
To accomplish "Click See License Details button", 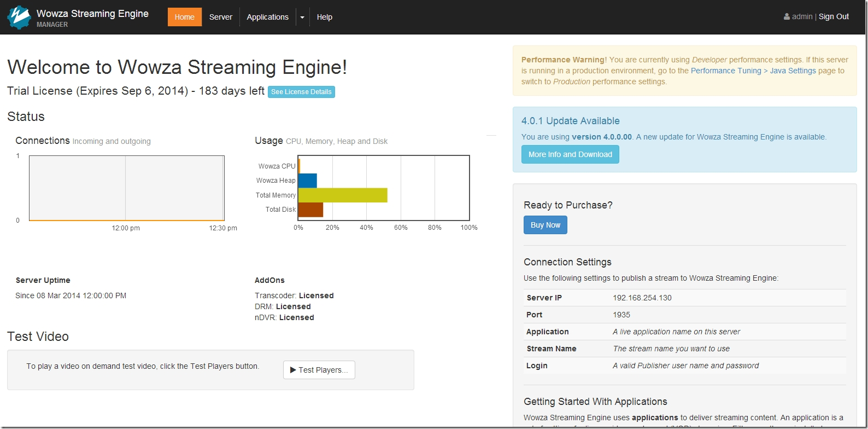I will (301, 92).
